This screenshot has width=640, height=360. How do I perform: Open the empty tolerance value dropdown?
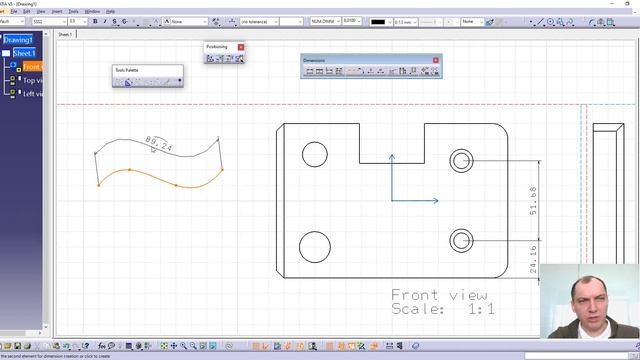click(291, 21)
